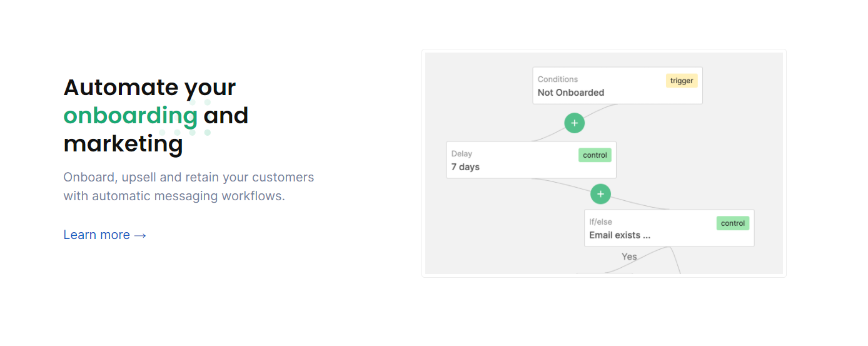
Task: Click the "Delay" node label
Action: (462, 154)
